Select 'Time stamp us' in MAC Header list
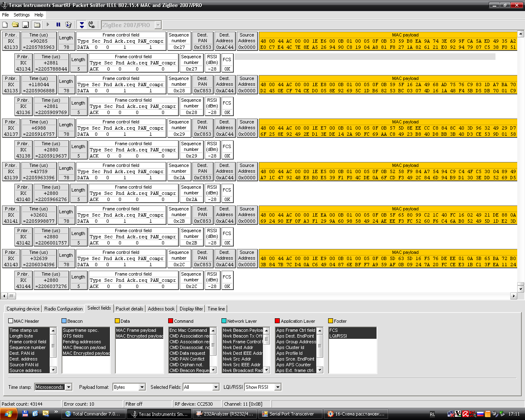525x420 pixels. click(x=29, y=330)
